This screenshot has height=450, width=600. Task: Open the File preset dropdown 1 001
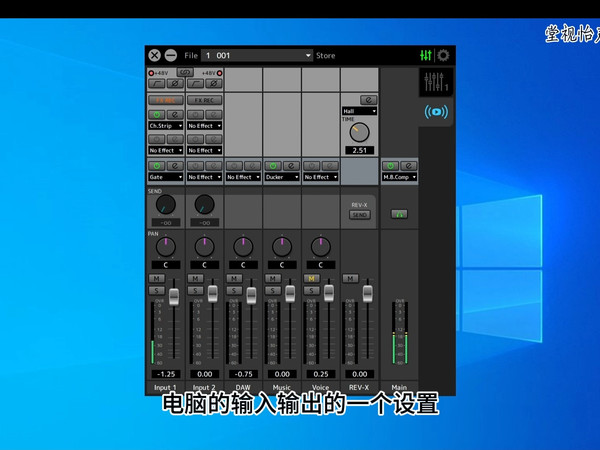(x=257, y=55)
